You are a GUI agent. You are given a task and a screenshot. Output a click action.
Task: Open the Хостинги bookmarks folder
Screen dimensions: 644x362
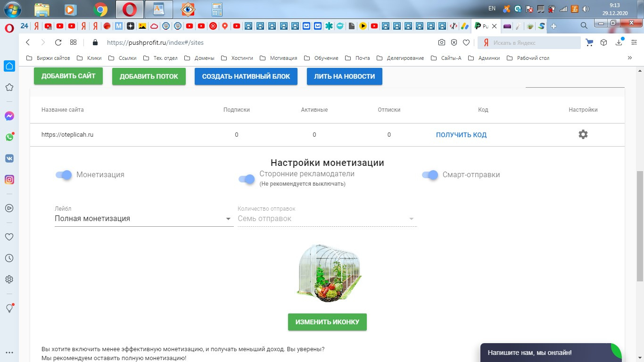click(x=237, y=58)
